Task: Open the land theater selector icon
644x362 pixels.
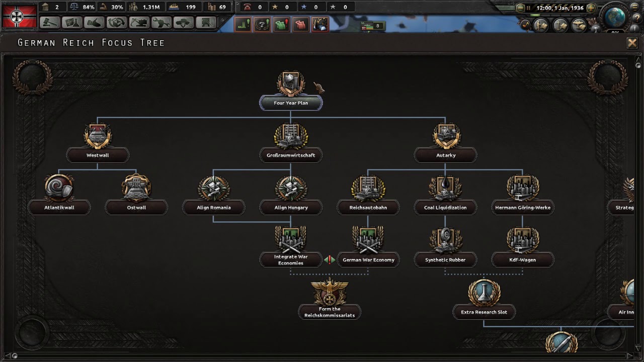Action: point(541,25)
